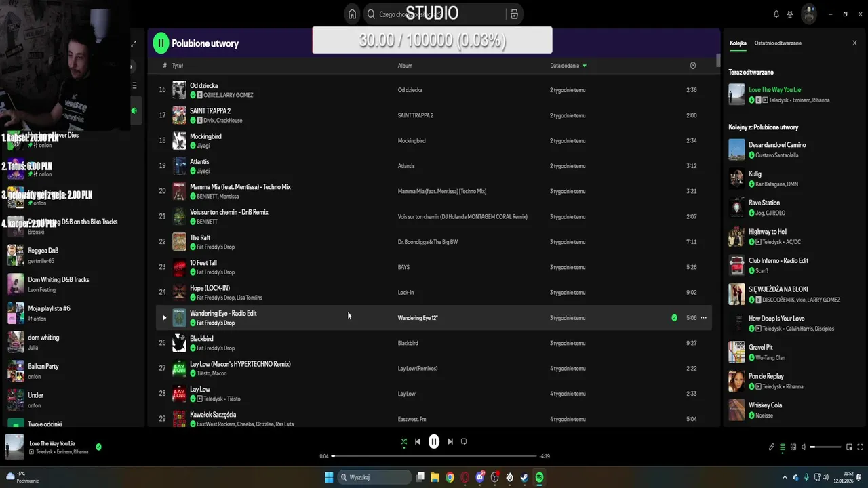Image resolution: width=868 pixels, height=488 pixels.
Task: Open File Explorer from taskbar
Action: (x=435, y=477)
